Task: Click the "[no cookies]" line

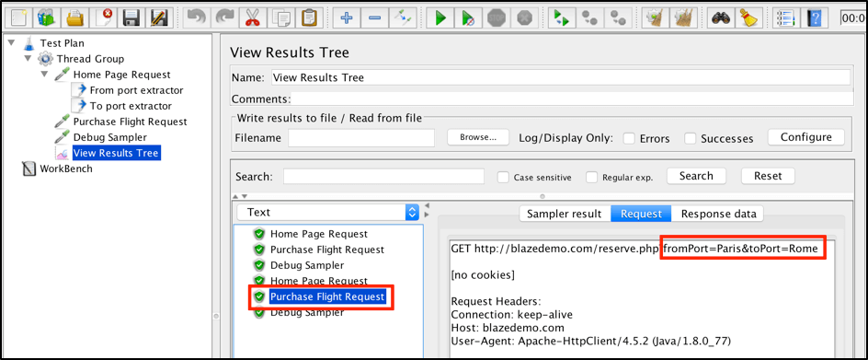Action: (x=484, y=274)
